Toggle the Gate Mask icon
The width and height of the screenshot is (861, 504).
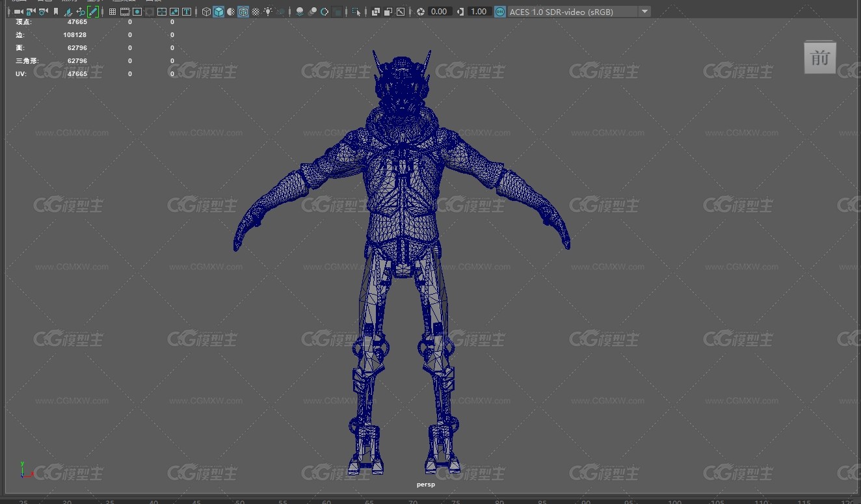[x=150, y=12]
